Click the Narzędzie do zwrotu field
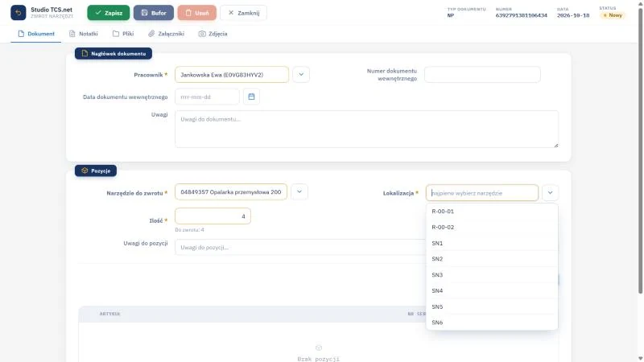 [x=231, y=192]
